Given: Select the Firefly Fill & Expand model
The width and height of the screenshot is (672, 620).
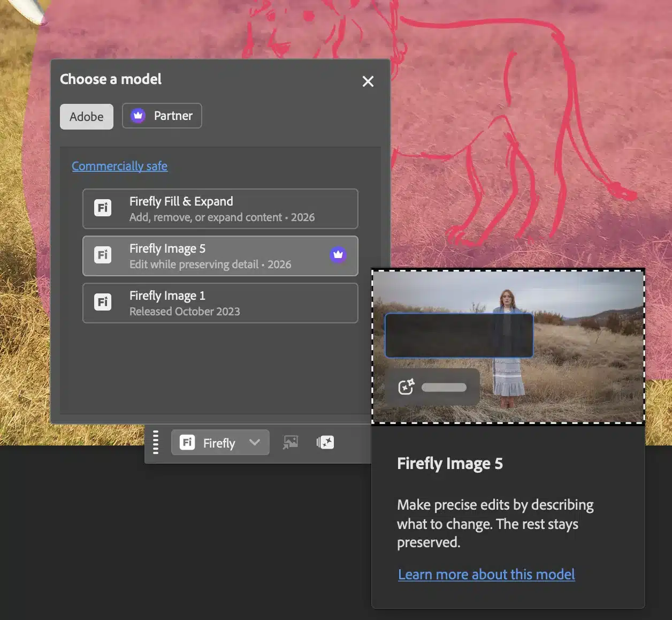Looking at the screenshot, I should (x=220, y=209).
